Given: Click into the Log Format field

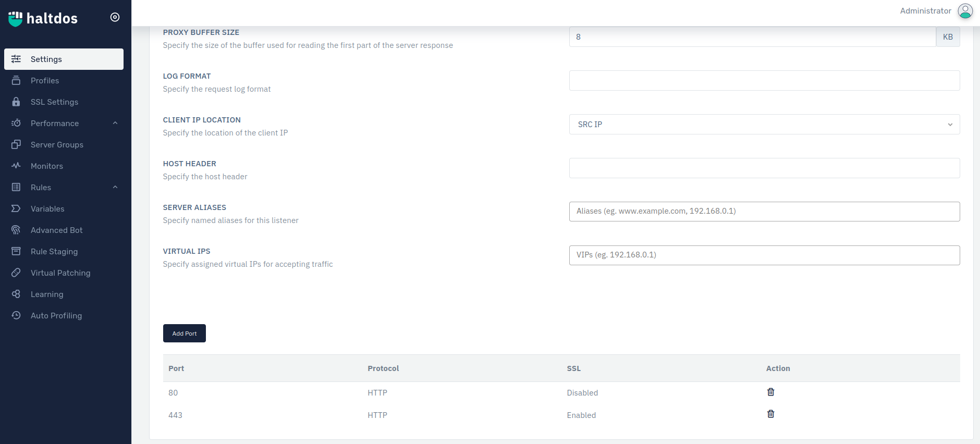Looking at the screenshot, I should (x=764, y=81).
